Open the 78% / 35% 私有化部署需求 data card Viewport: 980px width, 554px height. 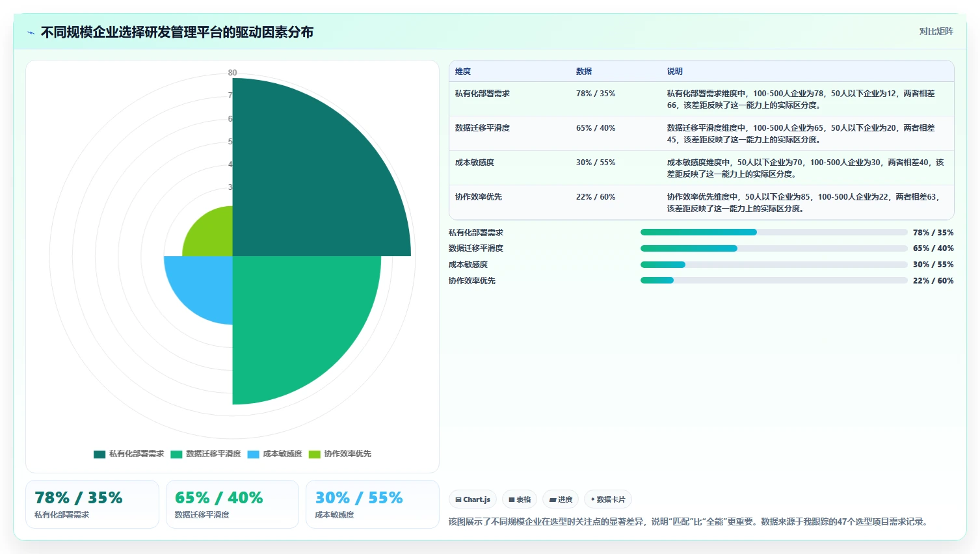coord(92,505)
